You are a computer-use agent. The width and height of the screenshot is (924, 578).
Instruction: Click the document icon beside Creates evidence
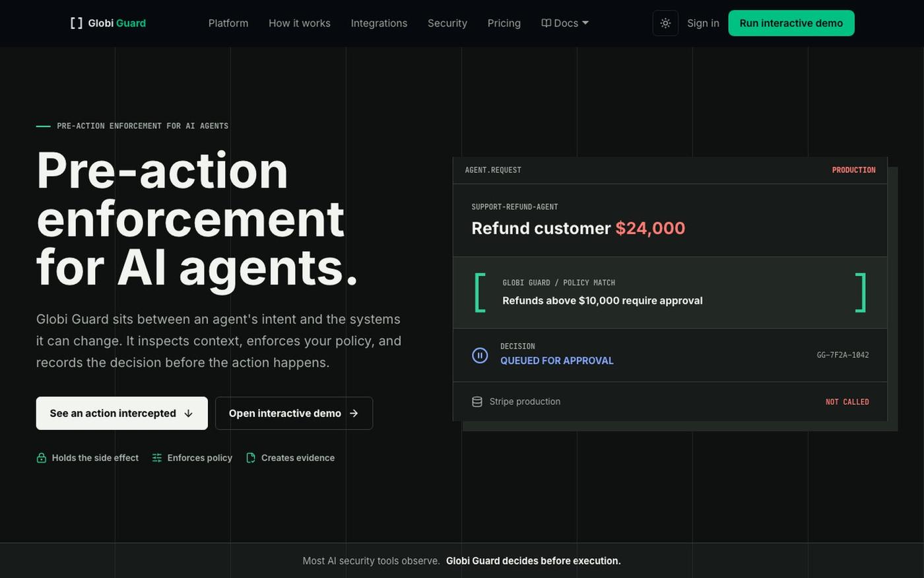click(251, 458)
